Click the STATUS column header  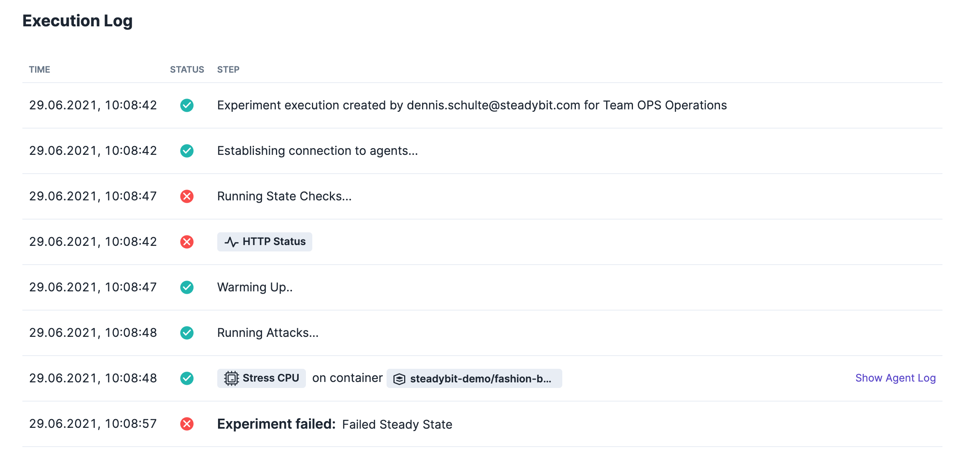(186, 69)
